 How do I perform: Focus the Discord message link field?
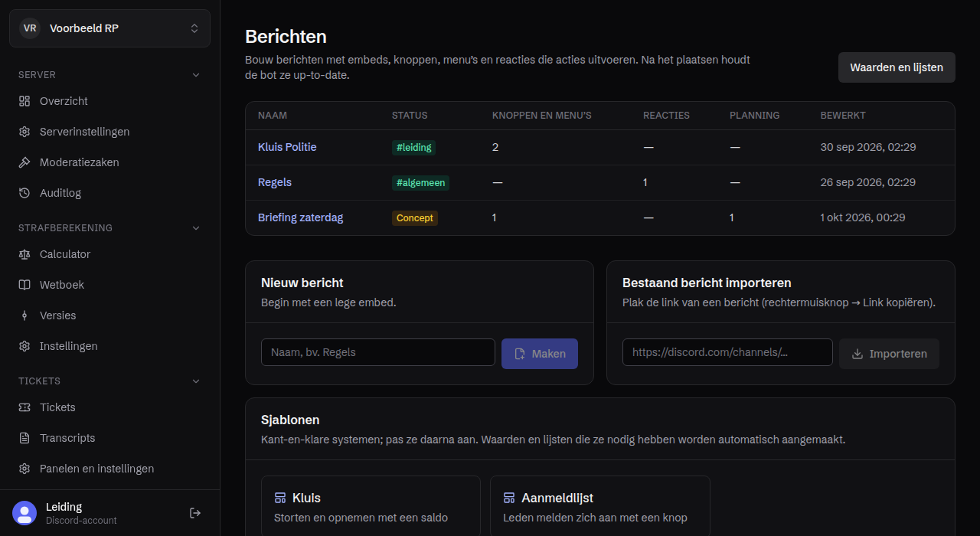pyautogui.click(x=727, y=352)
